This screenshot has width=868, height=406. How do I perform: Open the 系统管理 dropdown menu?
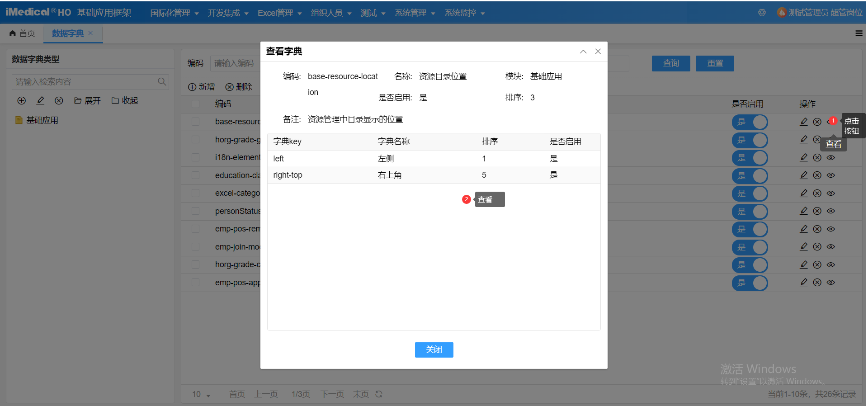coord(415,13)
